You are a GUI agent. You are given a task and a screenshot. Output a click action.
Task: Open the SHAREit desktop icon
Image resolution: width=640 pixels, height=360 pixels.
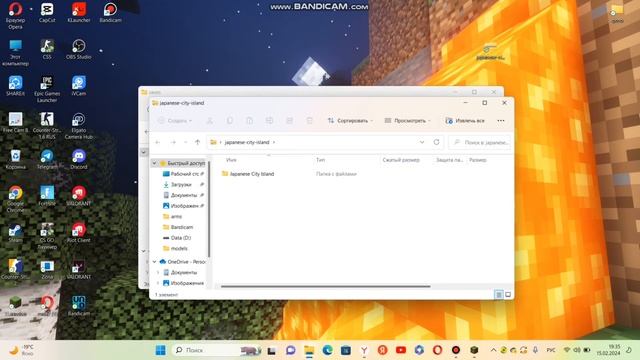(x=15, y=86)
